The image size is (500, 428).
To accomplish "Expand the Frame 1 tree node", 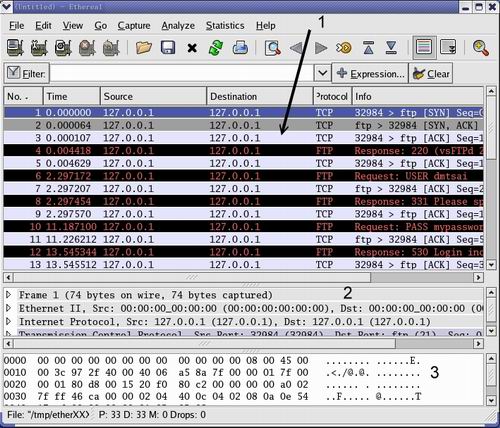I will tap(9, 295).
